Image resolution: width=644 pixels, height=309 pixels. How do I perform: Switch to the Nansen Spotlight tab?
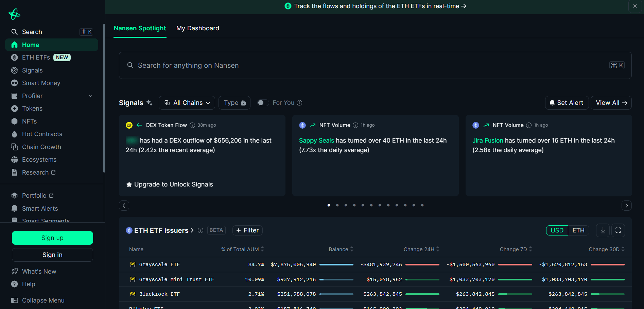[140, 28]
